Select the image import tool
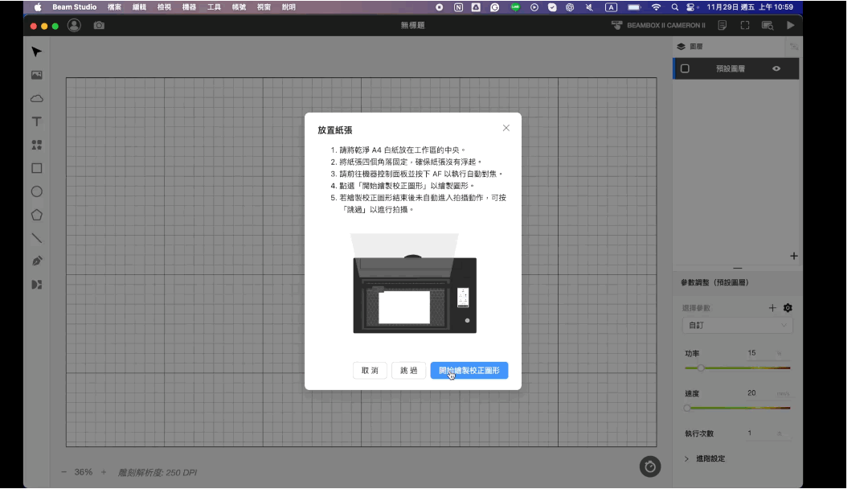The height and width of the screenshot is (489, 868). [x=36, y=76]
